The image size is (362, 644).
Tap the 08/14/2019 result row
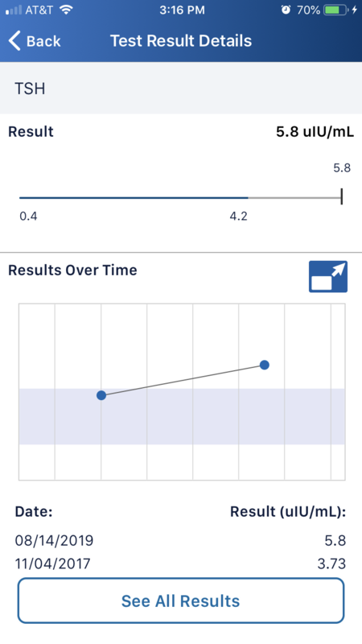180,540
